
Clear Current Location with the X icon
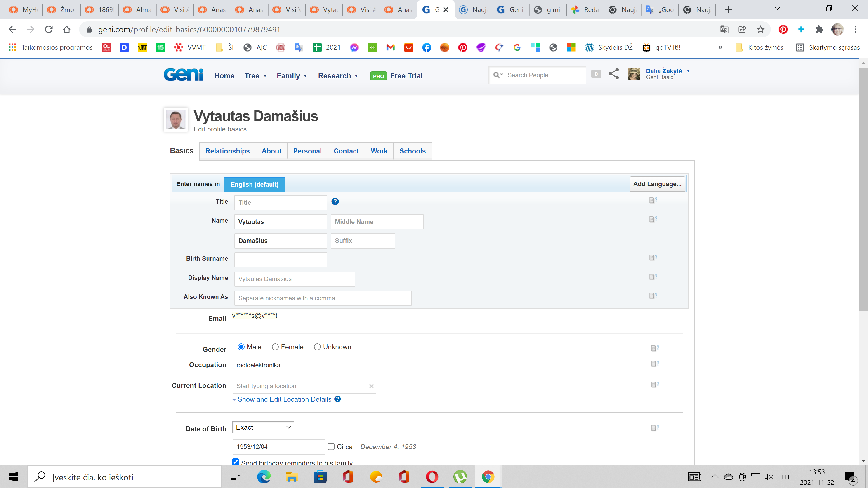pyautogui.click(x=371, y=386)
